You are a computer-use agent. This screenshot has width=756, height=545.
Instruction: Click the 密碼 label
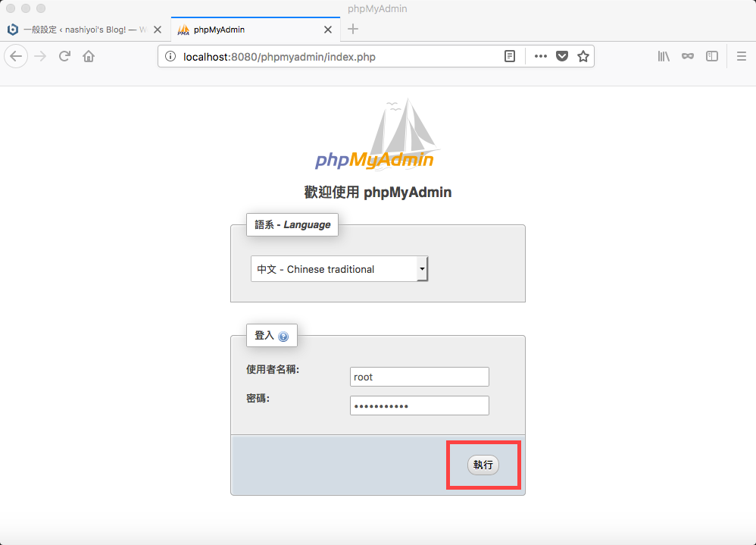click(258, 398)
